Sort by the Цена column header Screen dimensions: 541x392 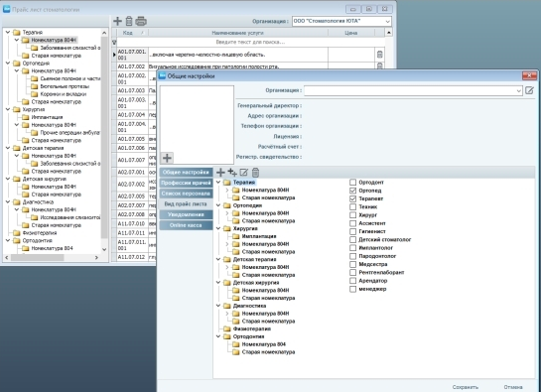(x=350, y=33)
